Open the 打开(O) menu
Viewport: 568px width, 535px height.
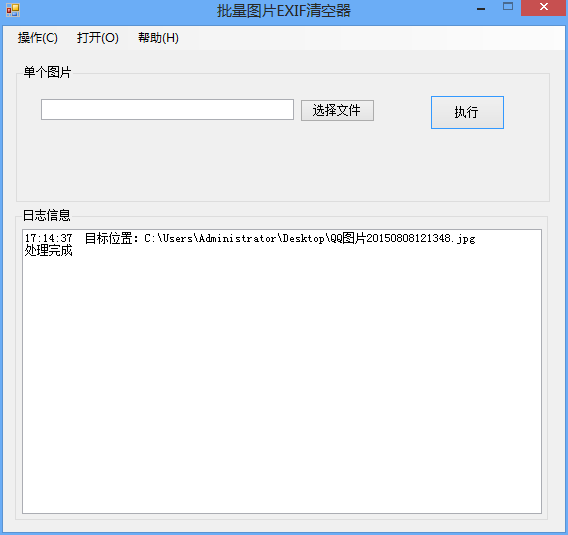(x=97, y=38)
